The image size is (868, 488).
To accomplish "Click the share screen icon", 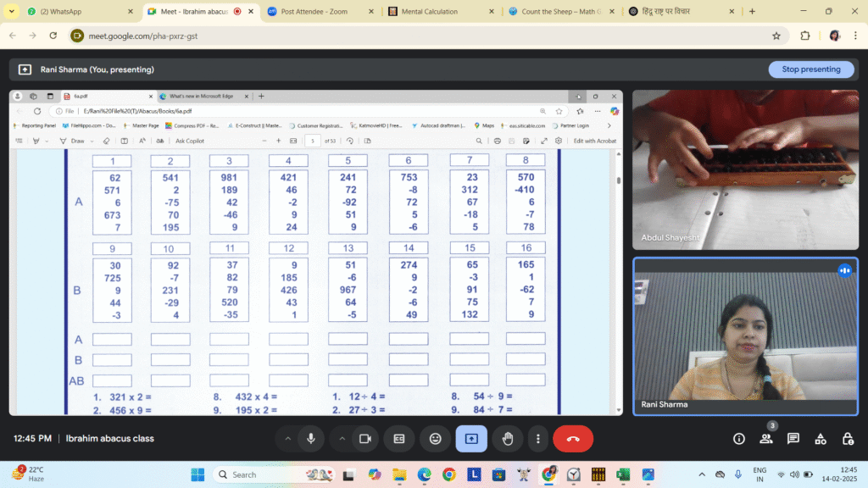I will click(x=471, y=439).
